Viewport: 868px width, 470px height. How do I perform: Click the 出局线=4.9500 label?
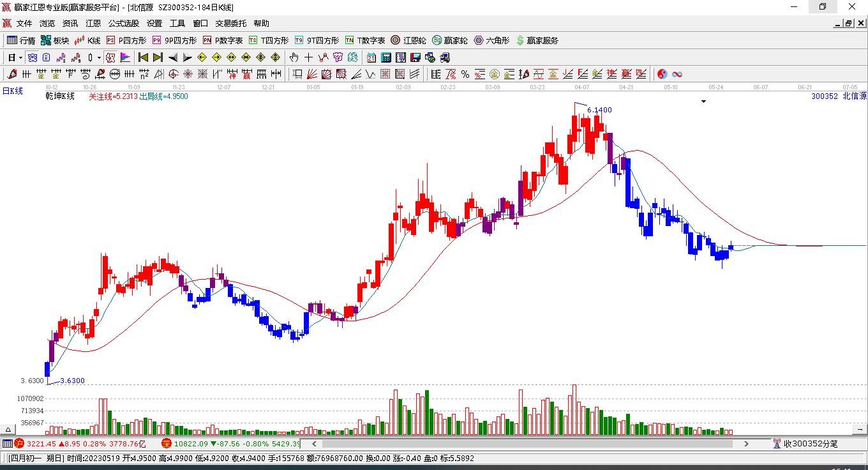click(164, 96)
